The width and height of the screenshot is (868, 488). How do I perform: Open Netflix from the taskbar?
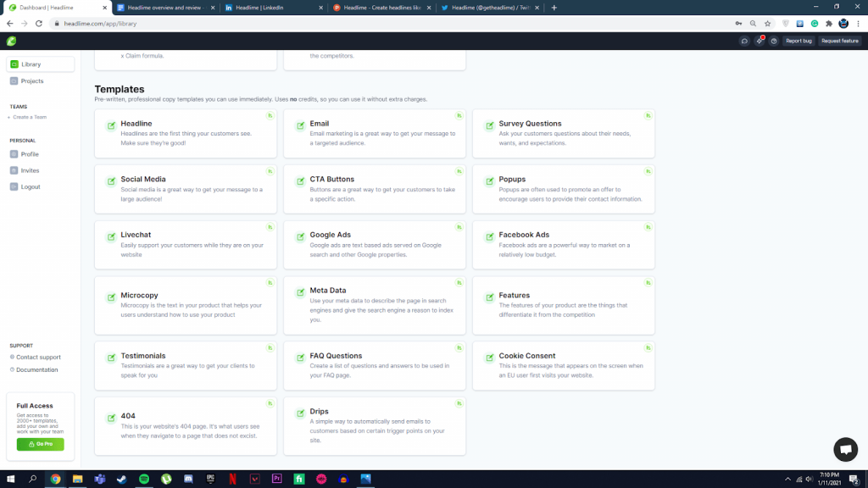pyautogui.click(x=232, y=480)
